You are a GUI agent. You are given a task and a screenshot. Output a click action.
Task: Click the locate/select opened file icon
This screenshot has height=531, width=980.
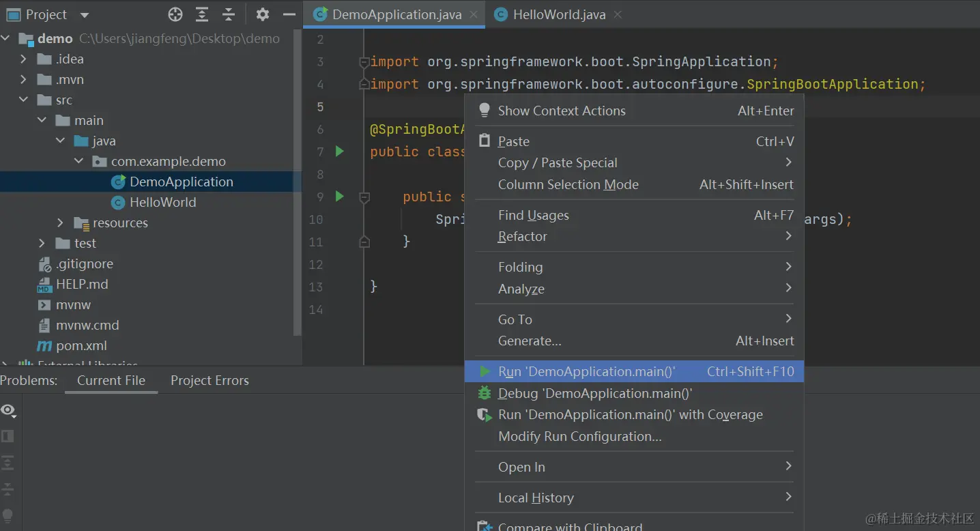(x=175, y=14)
